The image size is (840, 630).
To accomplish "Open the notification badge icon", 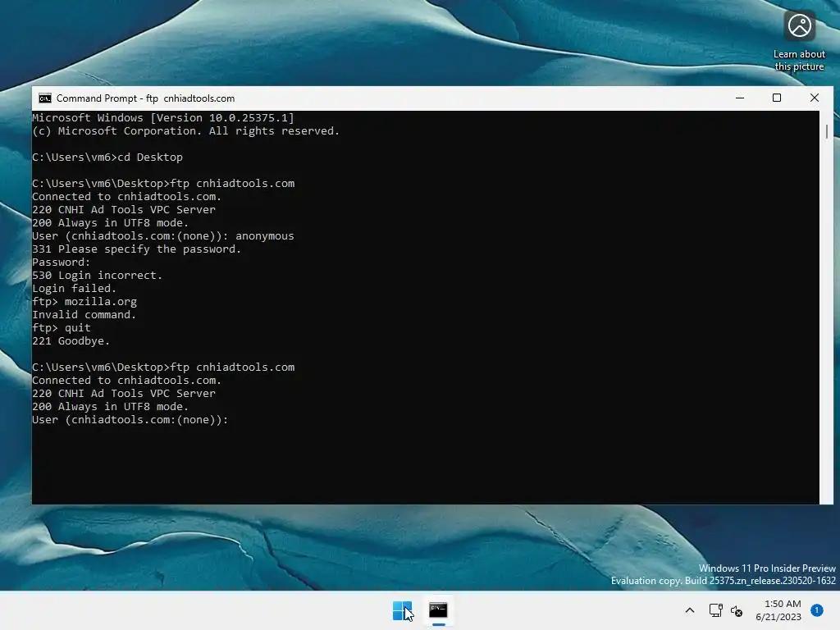I will [817, 609].
